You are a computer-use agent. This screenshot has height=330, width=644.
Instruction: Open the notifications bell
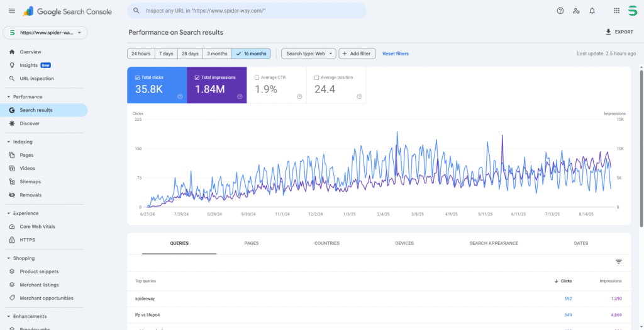point(592,11)
